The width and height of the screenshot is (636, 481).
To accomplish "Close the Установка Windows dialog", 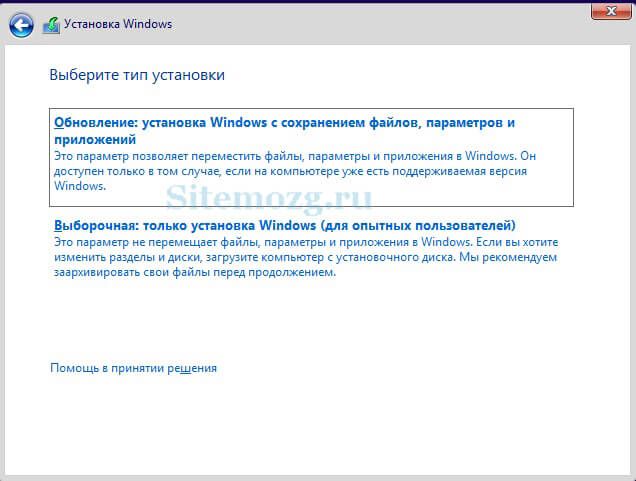I will pos(611,11).
